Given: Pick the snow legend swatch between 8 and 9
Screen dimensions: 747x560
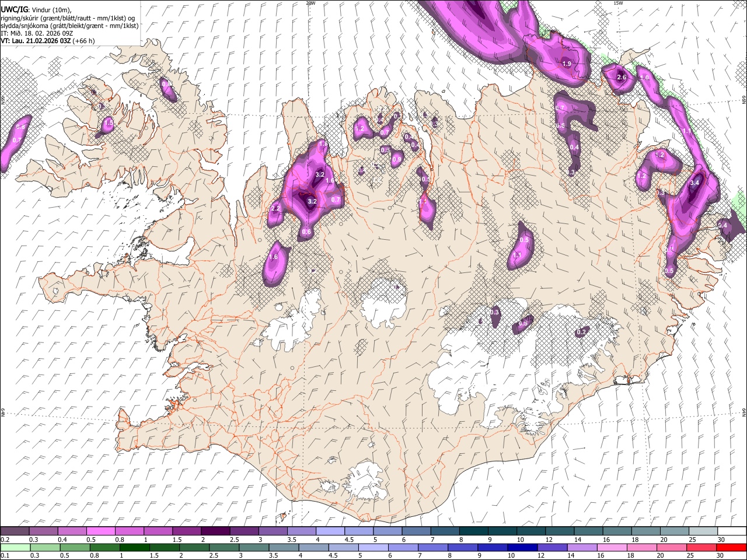Looking at the screenshot, I should [x=474, y=531].
